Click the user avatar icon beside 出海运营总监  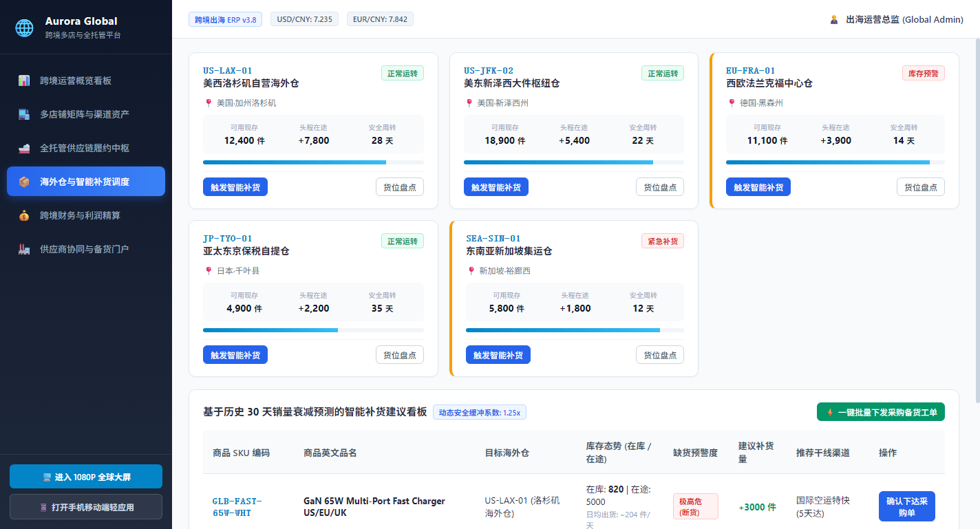tap(834, 19)
